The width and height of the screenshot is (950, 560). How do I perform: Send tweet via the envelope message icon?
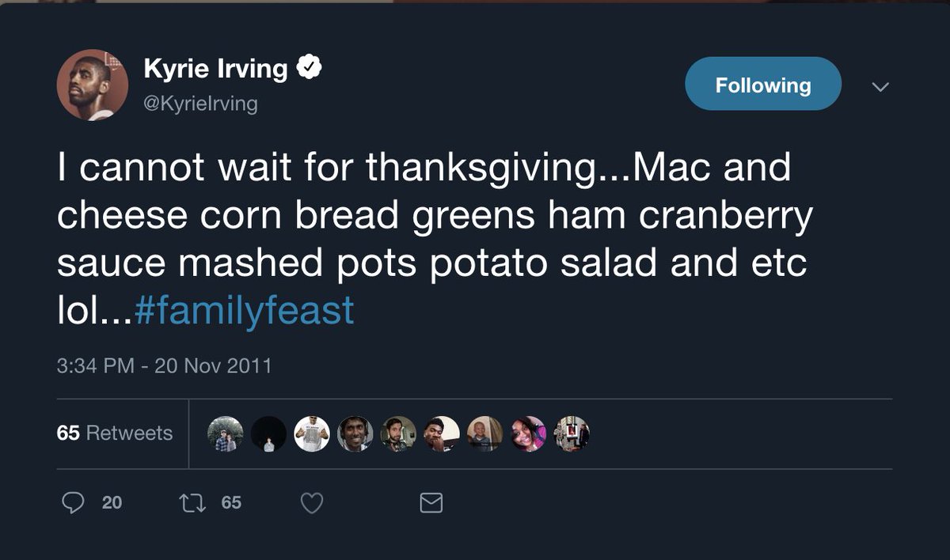pos(431,503)
